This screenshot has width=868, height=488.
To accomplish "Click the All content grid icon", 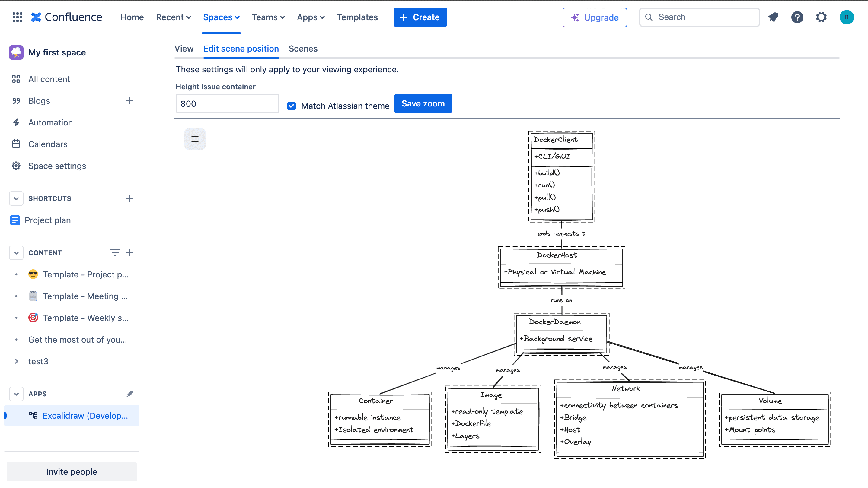I will coord(16,79).
